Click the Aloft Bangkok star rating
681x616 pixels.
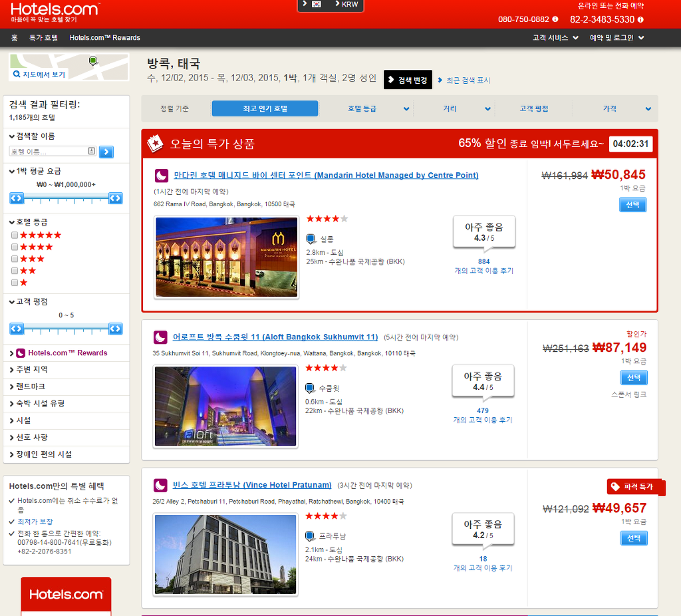pyautogui.click(x=326, y=368)
